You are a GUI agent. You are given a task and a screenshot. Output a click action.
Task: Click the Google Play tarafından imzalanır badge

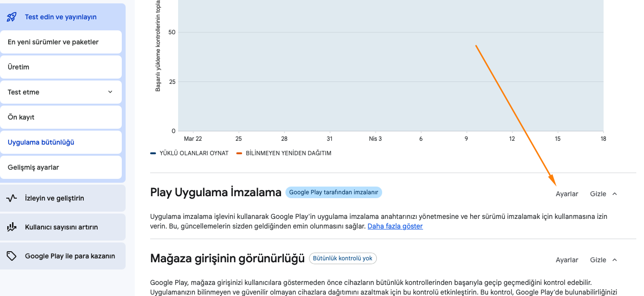(334, 192)
